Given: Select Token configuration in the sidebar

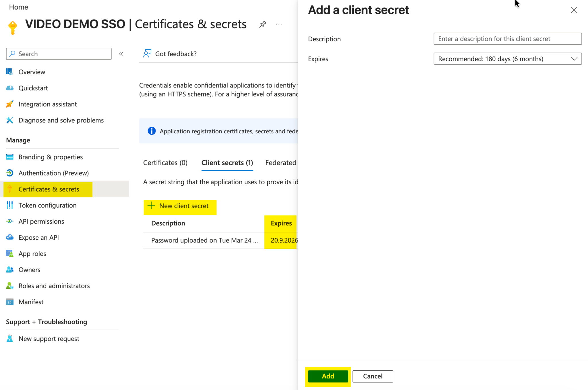Looking at the screenshot, I should tap(47, 205).
